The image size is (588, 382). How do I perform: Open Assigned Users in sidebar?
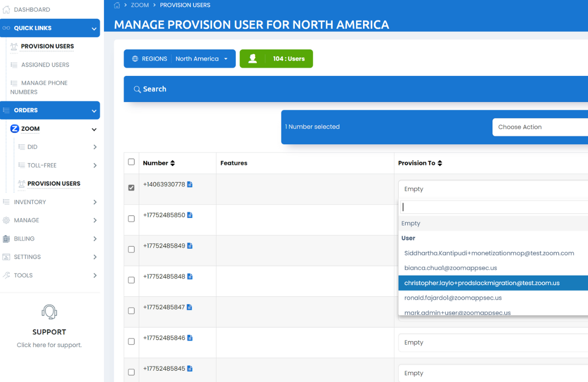coord(45,65)
